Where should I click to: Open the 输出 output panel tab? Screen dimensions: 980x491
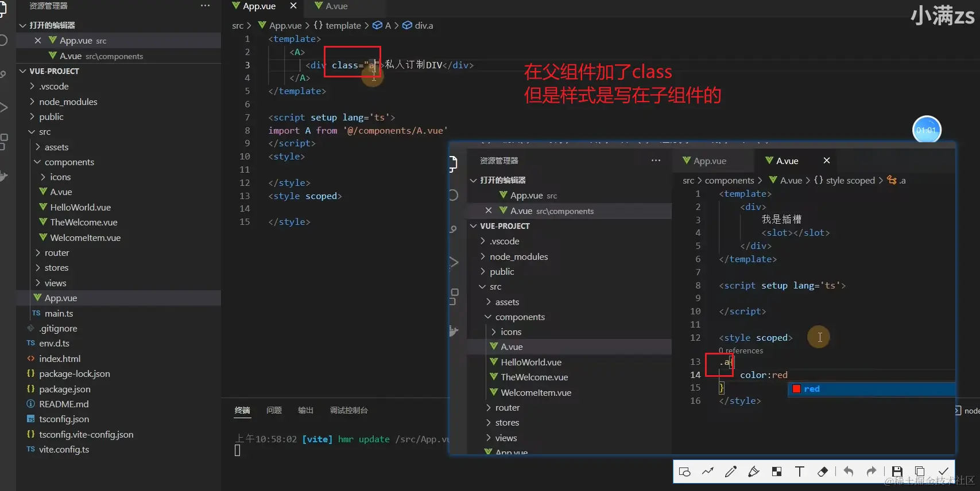point(305,410)
